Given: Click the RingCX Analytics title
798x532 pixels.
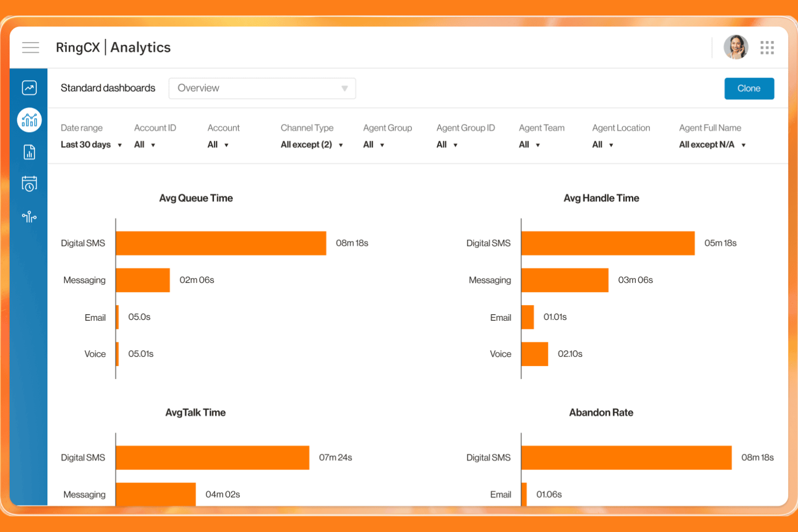Looking at the screenshot, I should 113,47.
